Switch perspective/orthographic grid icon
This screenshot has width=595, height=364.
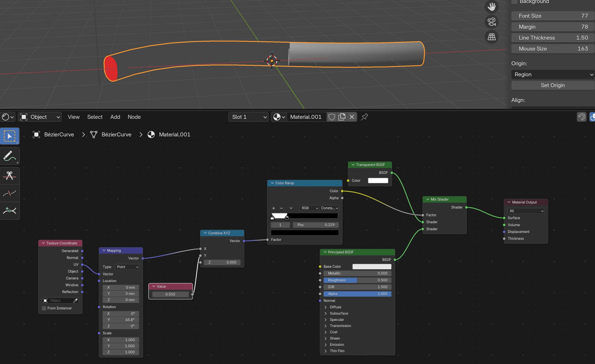coord(491,37)
